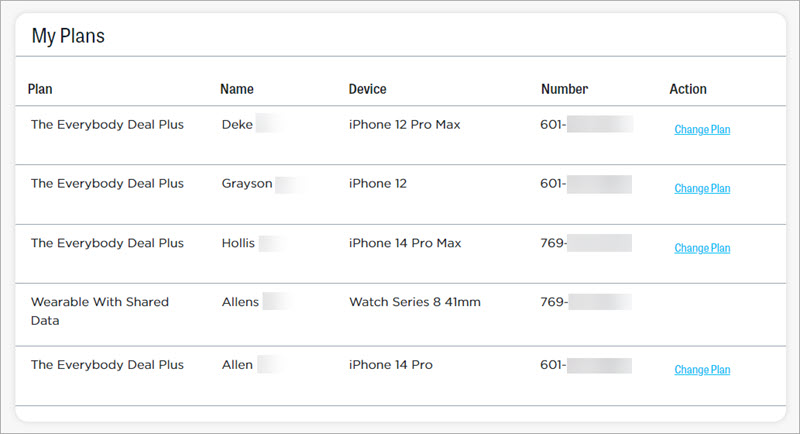The height and width of the screenshot is (434, 800).
Task: Select the name Grayson in the table
Action: pyautogui.click(x=247, y=184)
